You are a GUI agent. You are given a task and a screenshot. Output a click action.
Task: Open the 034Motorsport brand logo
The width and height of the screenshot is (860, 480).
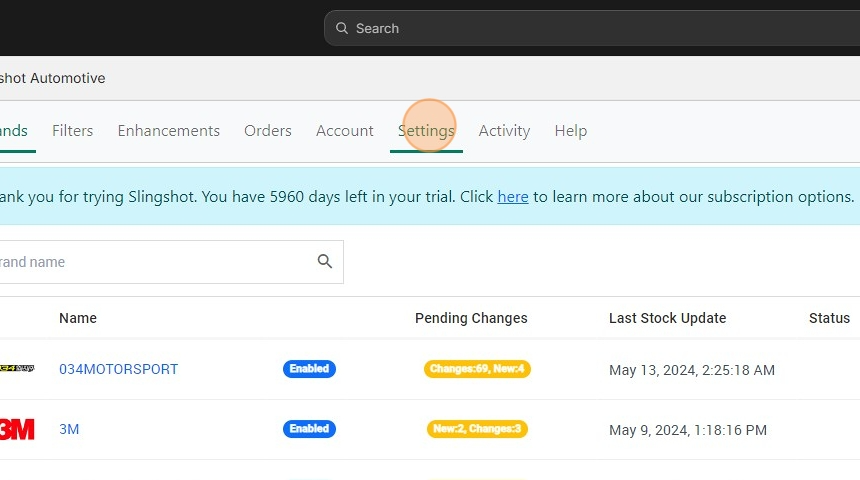pos(17,368)
